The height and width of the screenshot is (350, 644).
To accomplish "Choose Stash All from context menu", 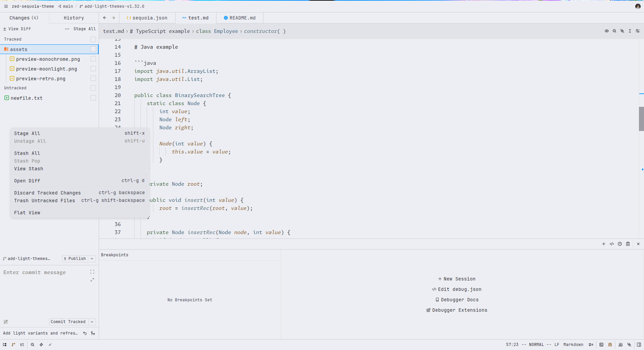I will (80, 153).
